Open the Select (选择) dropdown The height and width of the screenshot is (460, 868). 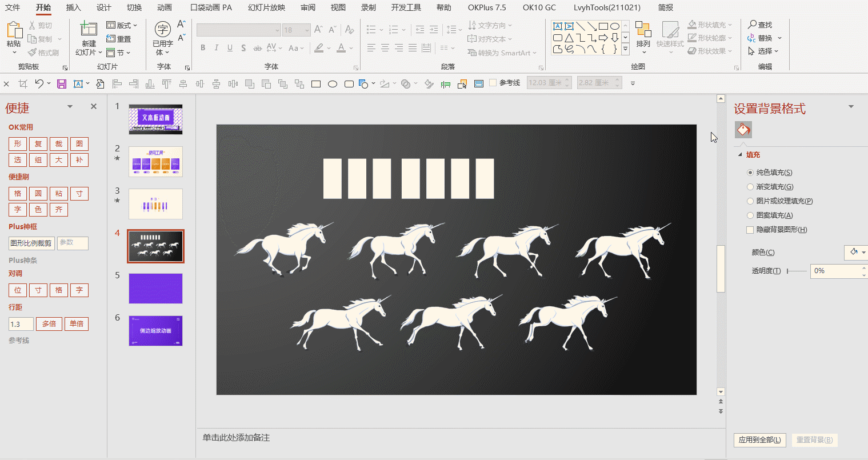pyautogui.click(x=763, y=51)
